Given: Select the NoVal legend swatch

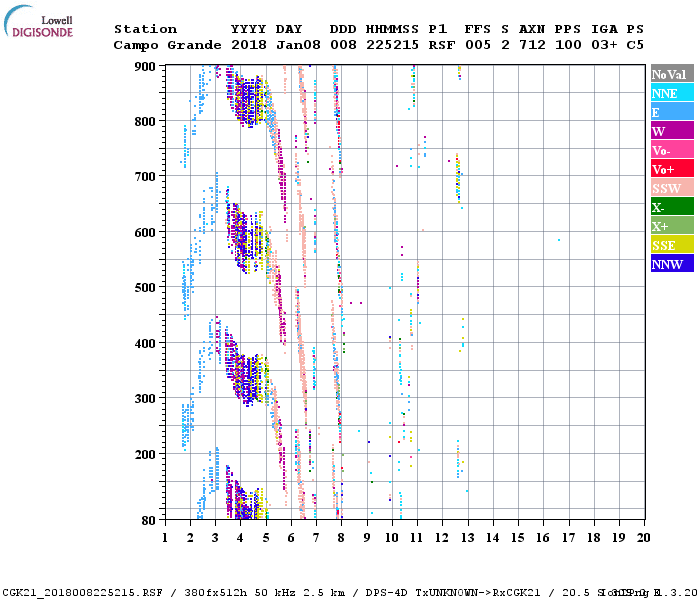Looking at the screenshot, I should 672,74.
